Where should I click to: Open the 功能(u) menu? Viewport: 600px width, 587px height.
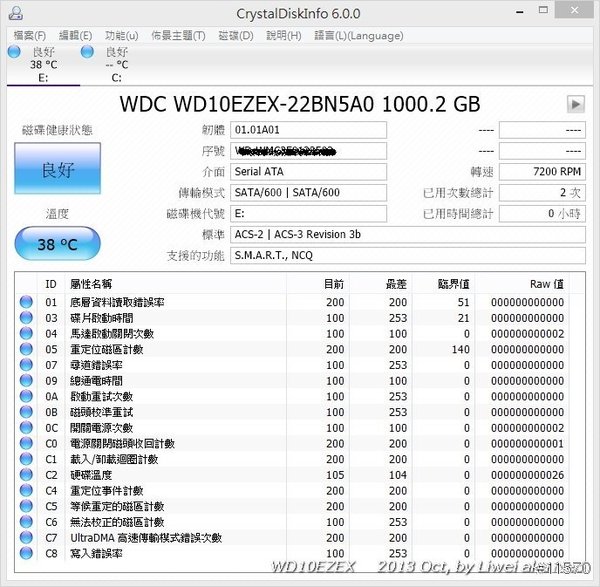122,36
